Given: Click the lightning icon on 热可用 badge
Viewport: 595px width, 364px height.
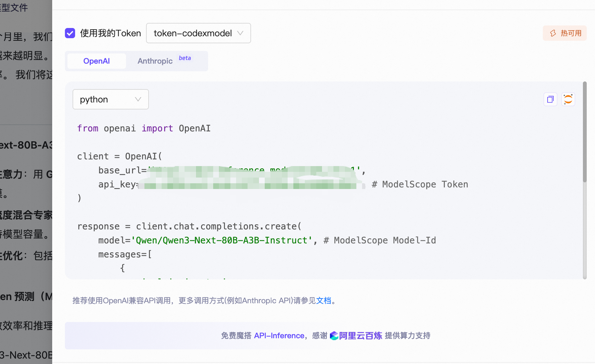Looking at the screenshot, I should [x=553, y=33].
